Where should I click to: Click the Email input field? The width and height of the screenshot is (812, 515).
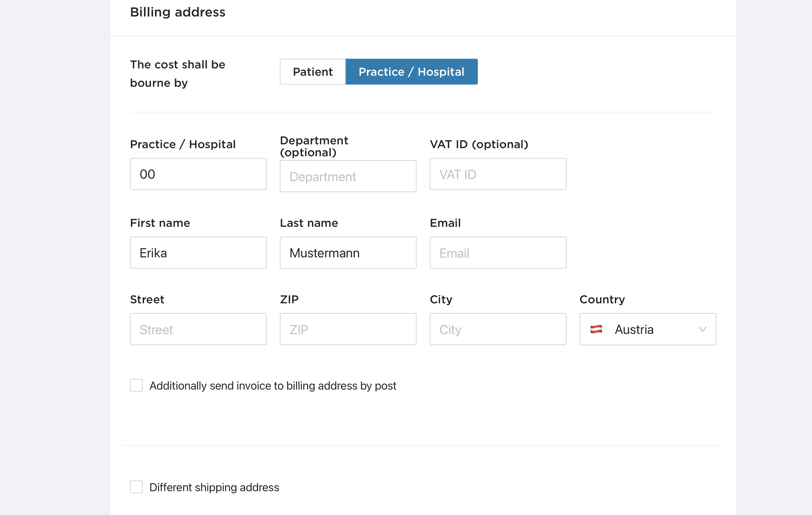498,252
